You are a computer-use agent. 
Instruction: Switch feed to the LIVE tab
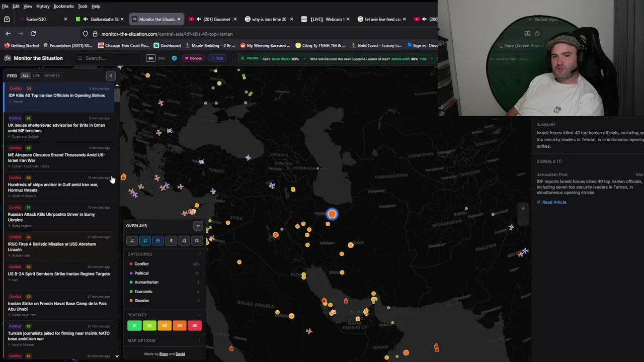36,76
